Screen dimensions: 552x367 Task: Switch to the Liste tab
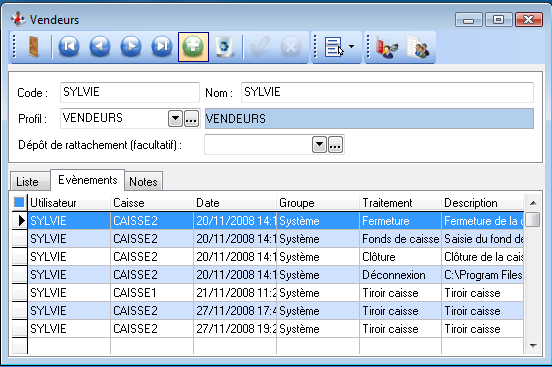[30, 181]
